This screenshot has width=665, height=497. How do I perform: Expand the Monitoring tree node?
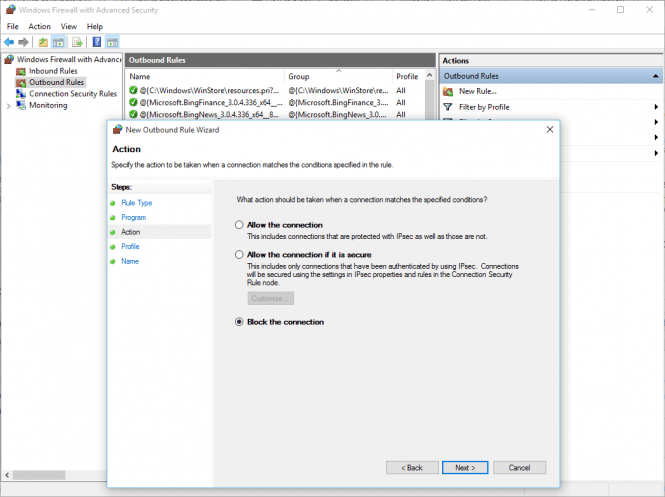click(8, 105)
